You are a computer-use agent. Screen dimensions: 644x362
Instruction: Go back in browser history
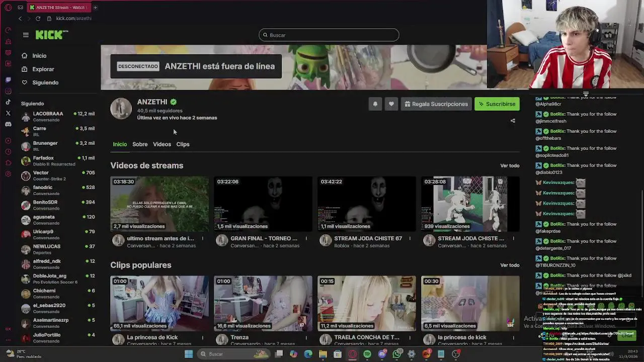(x=20, y=19)
